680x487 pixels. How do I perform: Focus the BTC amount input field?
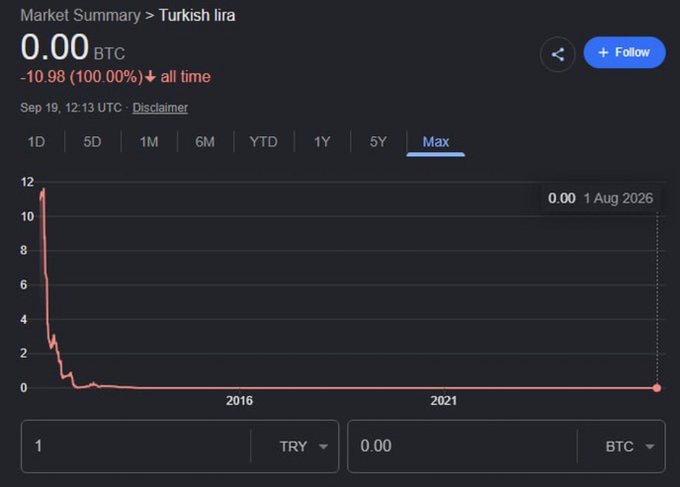[462, 446]
